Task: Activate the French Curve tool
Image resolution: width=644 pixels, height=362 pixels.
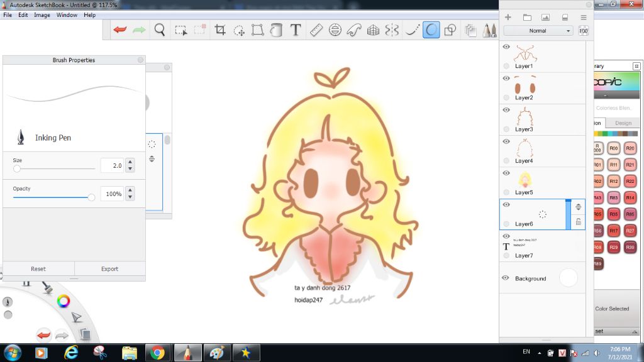Action: [354, 30]
